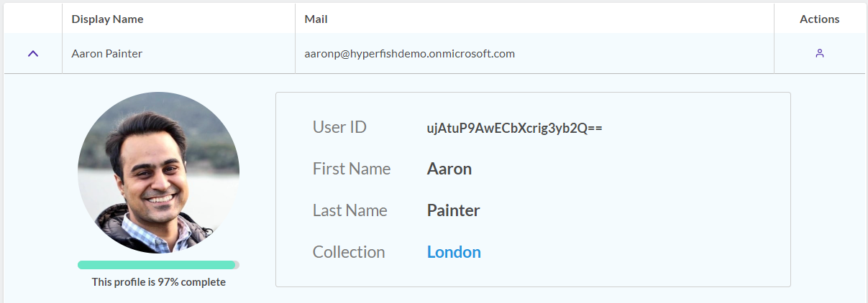Image resolution: width=868 pixels, height=303 pixels.
Task: Click the Mail column header
Action: pos(316,19)
